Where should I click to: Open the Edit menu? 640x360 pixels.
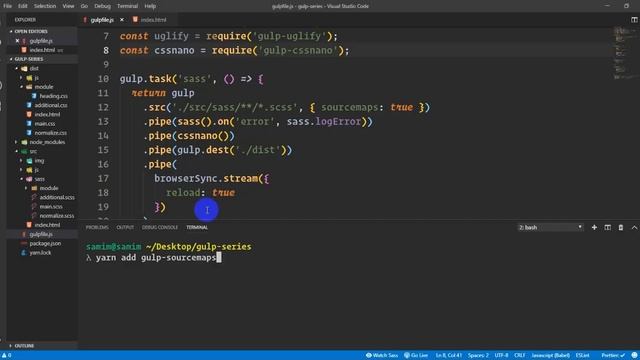pyautogui.click(x=22, y=6)
